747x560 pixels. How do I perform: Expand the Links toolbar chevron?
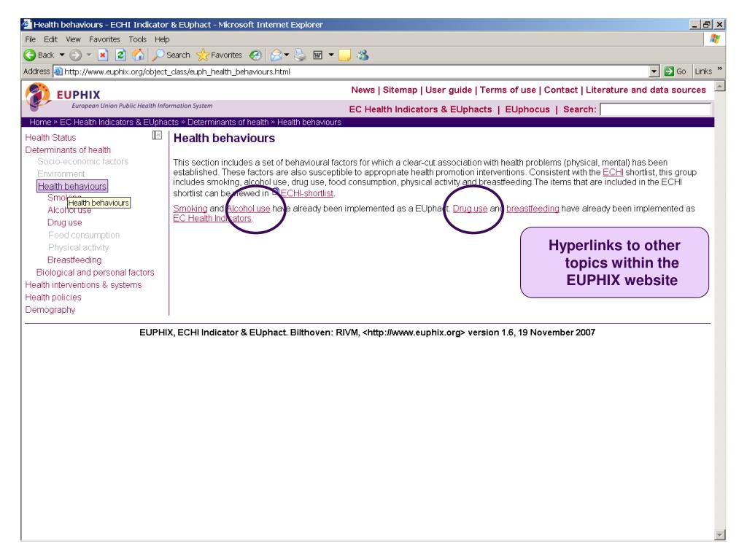pyautogui.click(x=720, y=69)
